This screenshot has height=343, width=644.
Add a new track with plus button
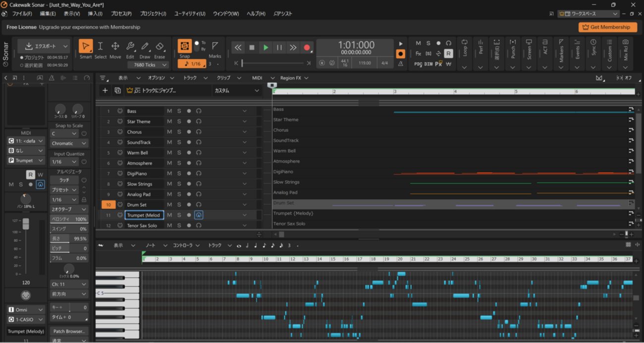[x=105, y=90]
